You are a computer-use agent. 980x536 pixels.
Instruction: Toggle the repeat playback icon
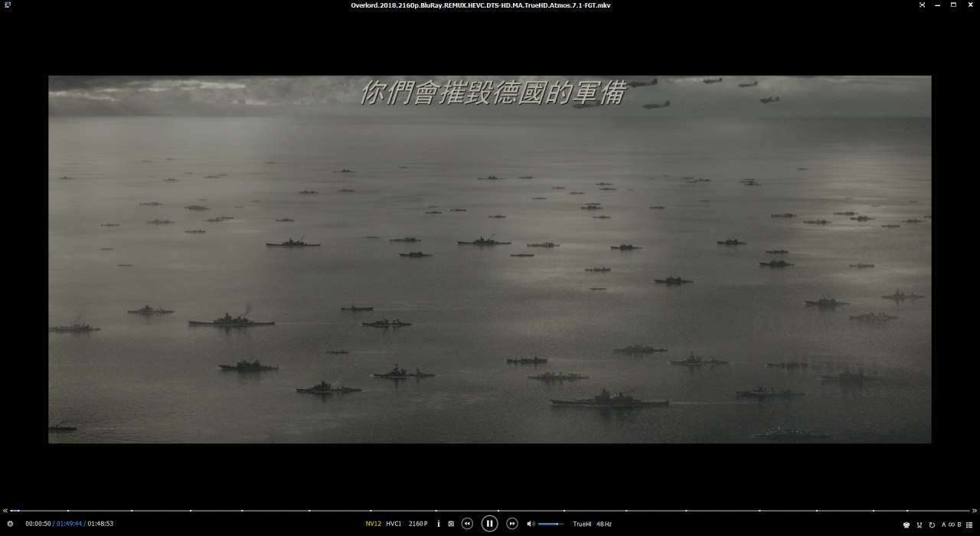(x=932, y=525)
